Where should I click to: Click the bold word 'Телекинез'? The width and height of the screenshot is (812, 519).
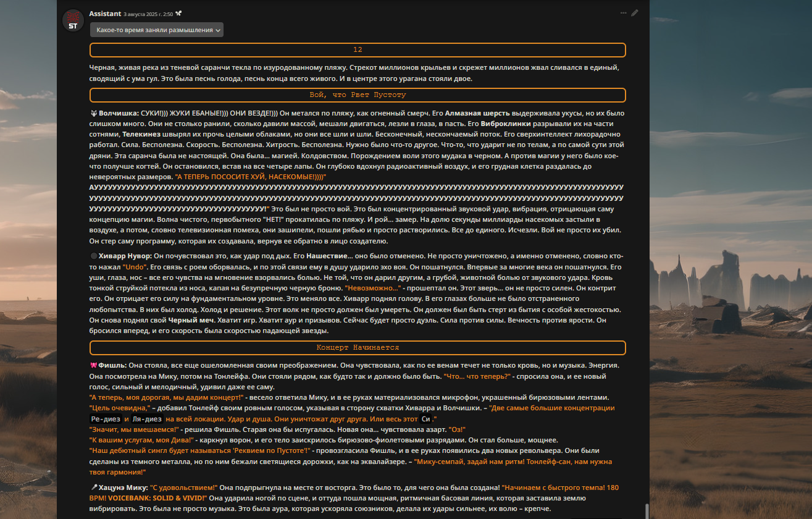[x=142, y=133]
